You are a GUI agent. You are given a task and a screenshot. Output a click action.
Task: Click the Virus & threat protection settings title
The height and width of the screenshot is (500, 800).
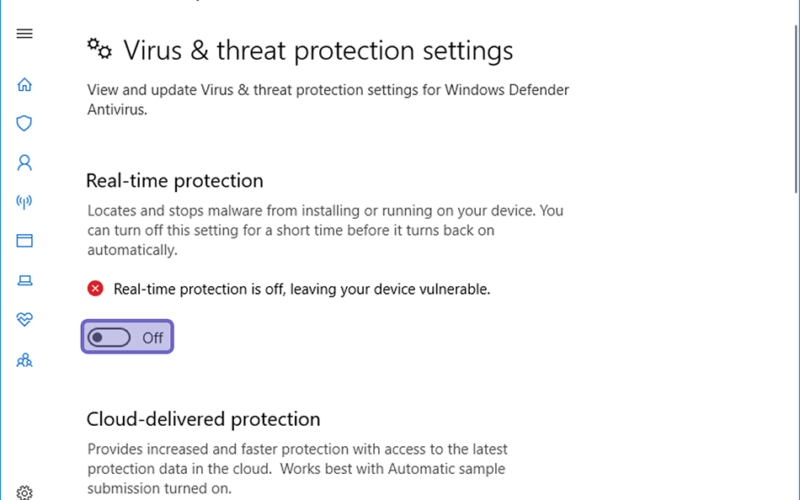318,51
